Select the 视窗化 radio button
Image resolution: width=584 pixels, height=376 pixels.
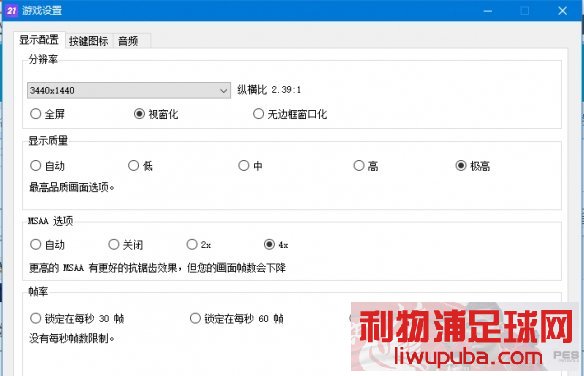[x=156, y=114]
